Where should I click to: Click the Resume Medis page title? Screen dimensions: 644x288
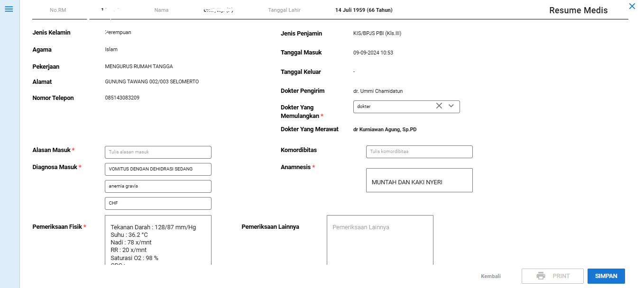pos(578,10)
